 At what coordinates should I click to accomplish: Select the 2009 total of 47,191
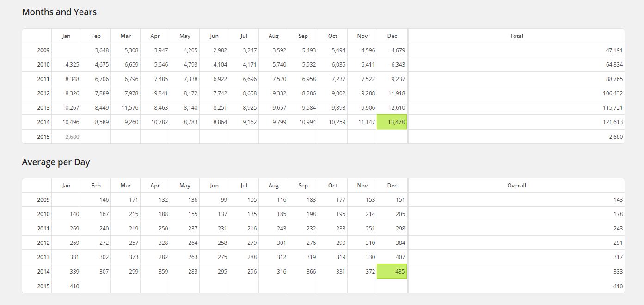tap(614, 50)
